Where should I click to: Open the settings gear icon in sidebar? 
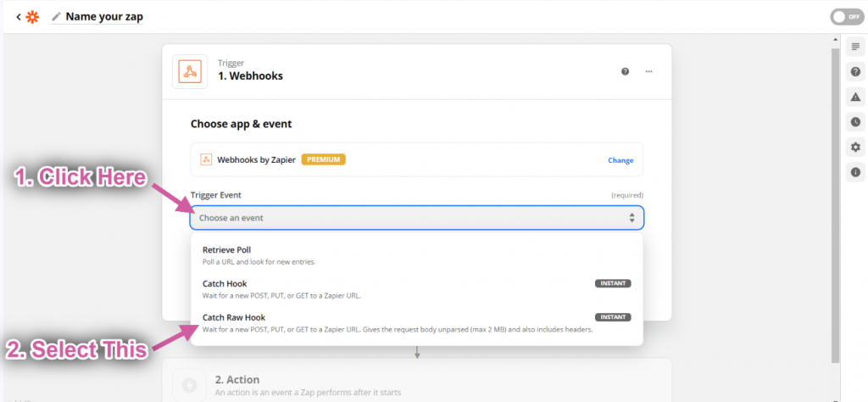tap(855, 148)
